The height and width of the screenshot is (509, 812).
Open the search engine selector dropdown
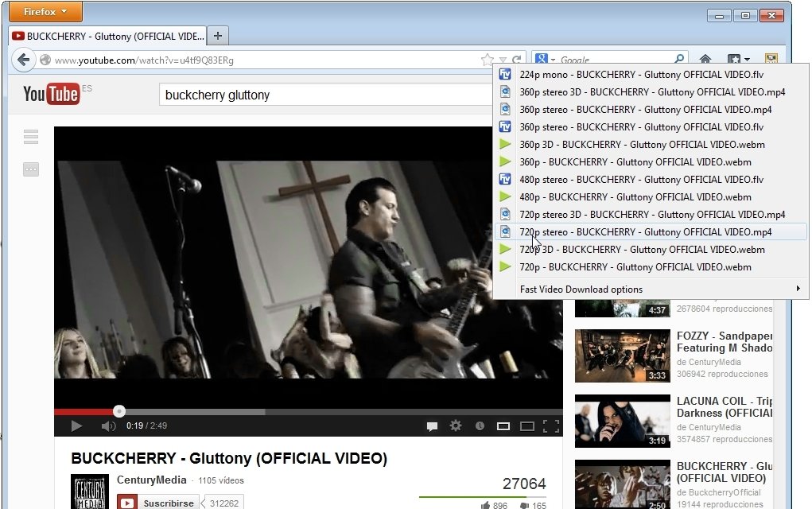tap(546, 60)
